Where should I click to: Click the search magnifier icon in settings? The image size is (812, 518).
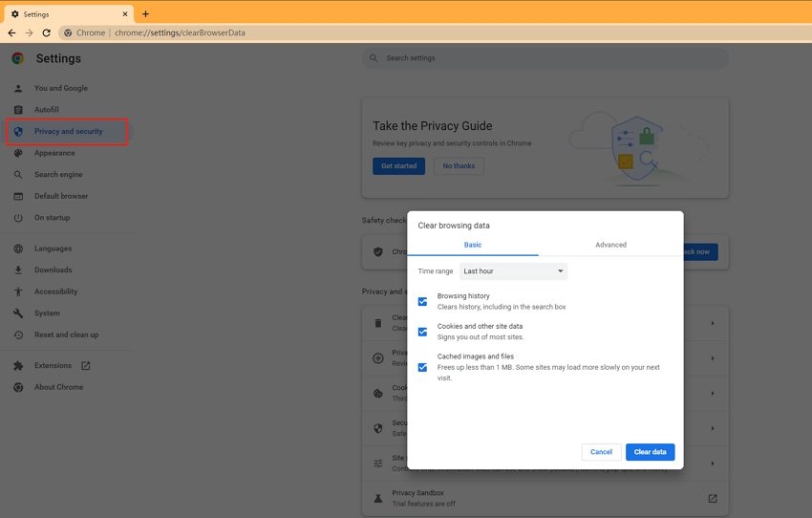(x=374, y=58)
